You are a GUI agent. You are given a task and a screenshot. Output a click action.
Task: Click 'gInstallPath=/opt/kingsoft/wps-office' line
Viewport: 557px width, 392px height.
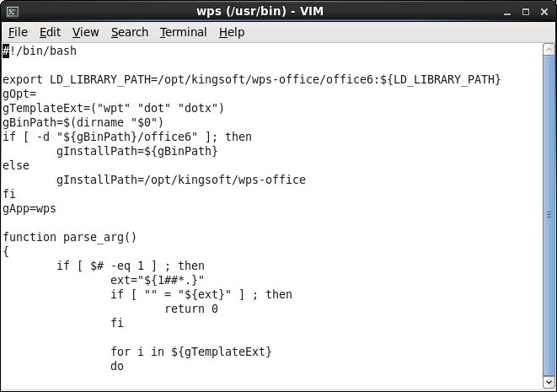coord(181,180)
